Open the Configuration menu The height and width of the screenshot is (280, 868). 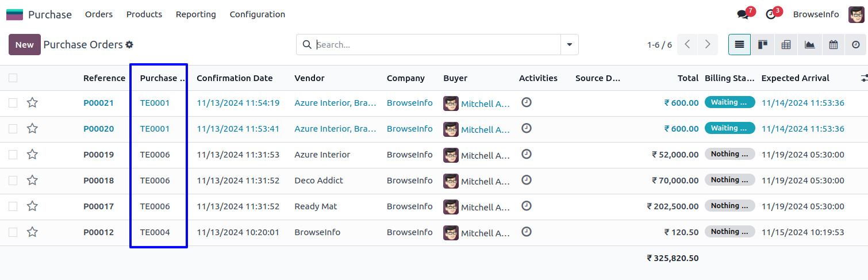(x=257, y=14)
